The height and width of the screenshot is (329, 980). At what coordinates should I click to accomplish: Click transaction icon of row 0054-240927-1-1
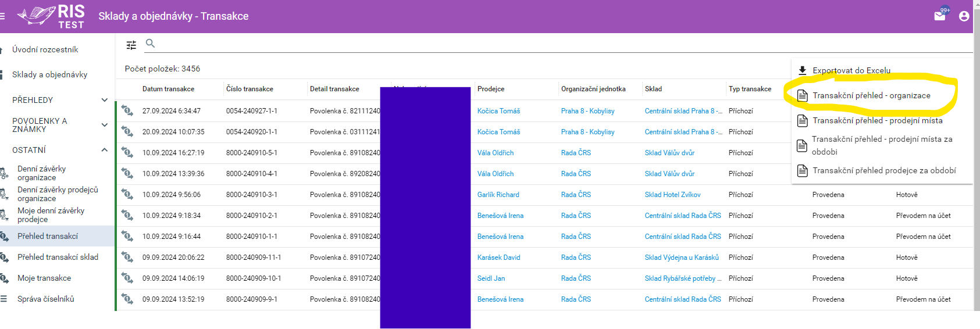point(127,110)
